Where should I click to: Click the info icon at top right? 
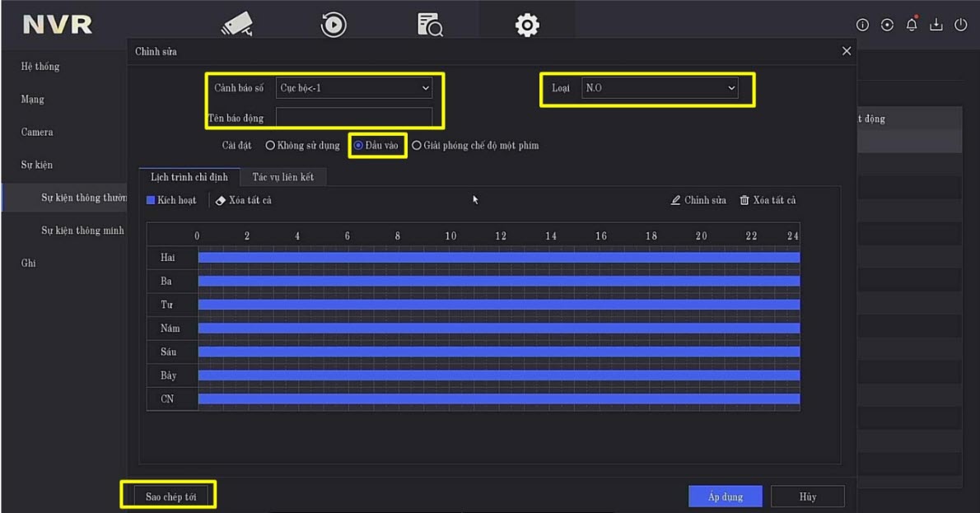coord(862,26)
